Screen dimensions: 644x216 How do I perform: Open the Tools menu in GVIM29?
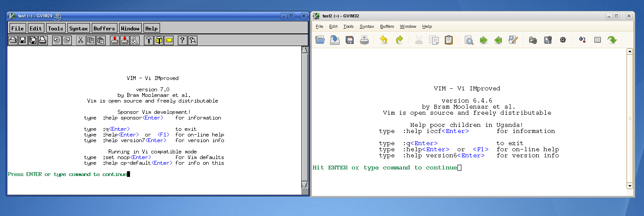[56, 28]
